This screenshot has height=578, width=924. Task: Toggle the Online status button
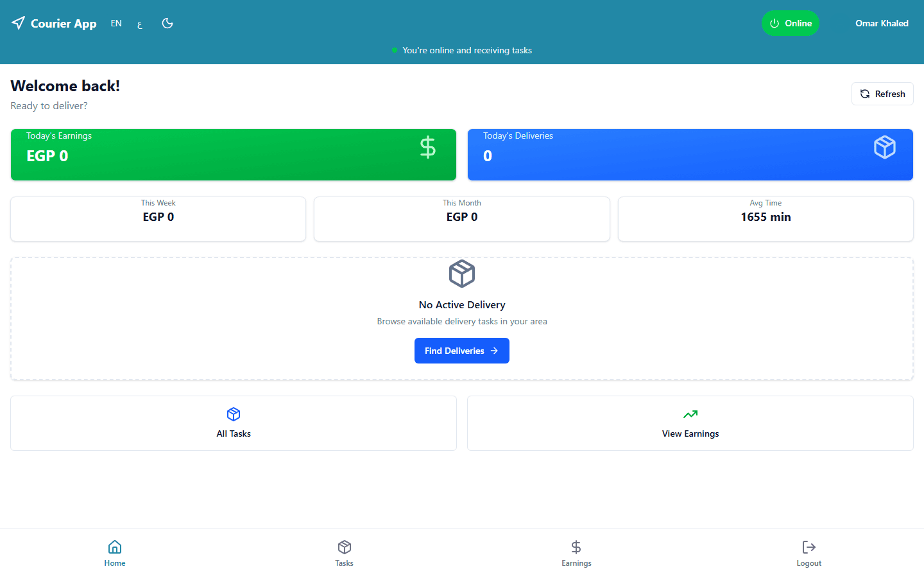pyautogui.click(x=791, y=23)
